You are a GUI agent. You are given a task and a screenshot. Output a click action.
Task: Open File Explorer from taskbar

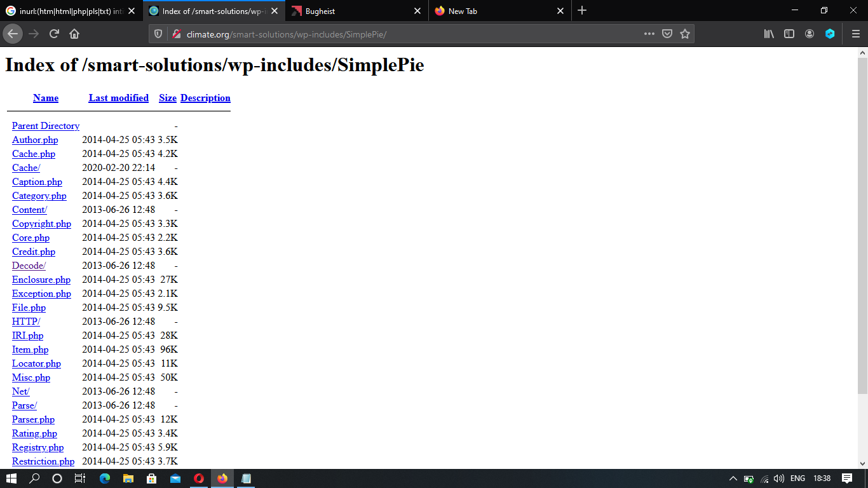click(128, 478)
